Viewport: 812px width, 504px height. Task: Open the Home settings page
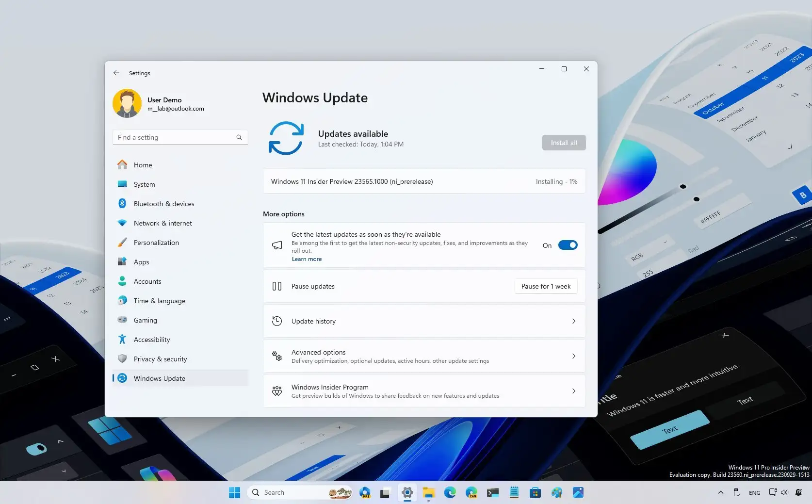180,165
